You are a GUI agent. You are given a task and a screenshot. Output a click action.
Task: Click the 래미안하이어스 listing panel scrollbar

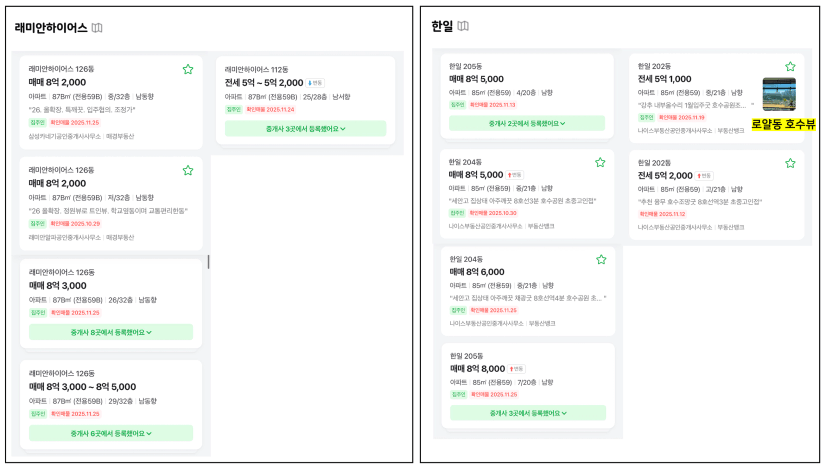pyautogui.click(x=208, y=262)
